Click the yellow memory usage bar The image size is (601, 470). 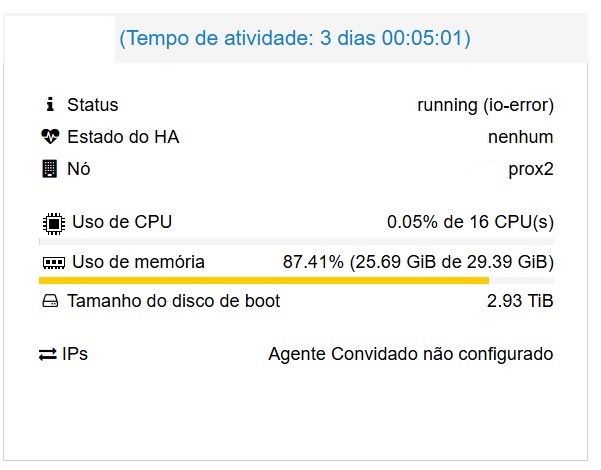[263, 281]
